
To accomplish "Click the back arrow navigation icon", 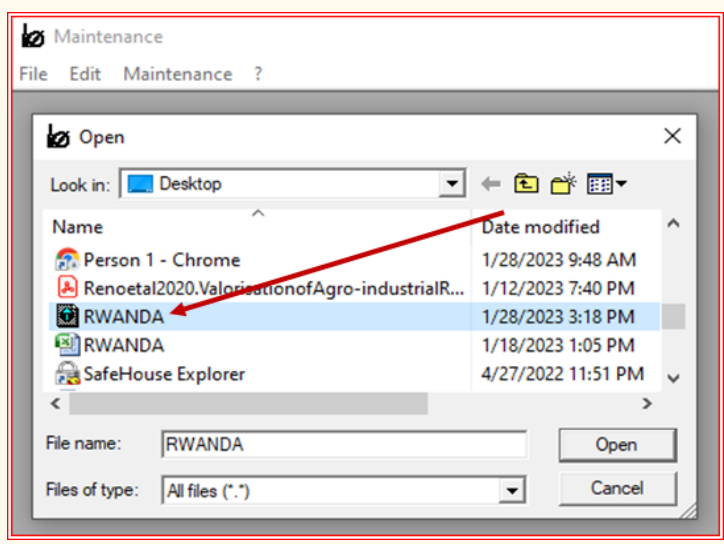I will tap(491, 184).
